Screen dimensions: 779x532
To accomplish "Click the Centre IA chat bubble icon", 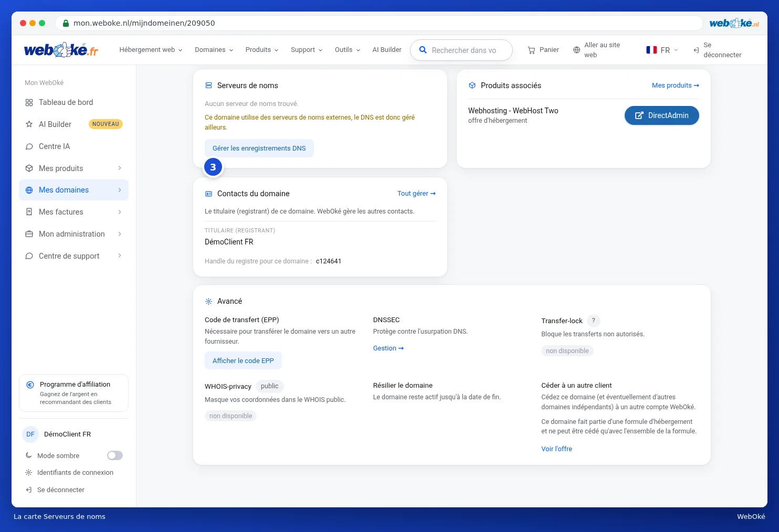I will (29, 146).
